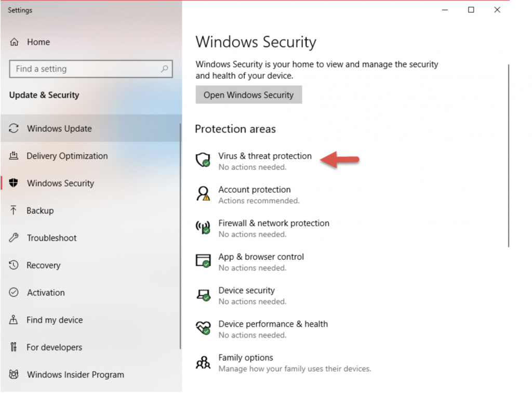Click the App & browser control window icon
Viewport: 532px width, 393px height.
click(203, 261)
